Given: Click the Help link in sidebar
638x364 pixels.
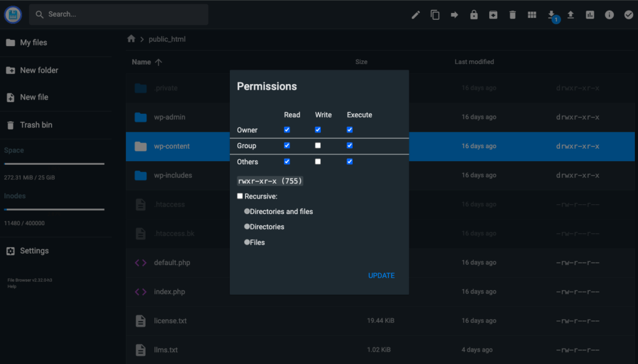Looking at the screenshot, I should 13,286.
